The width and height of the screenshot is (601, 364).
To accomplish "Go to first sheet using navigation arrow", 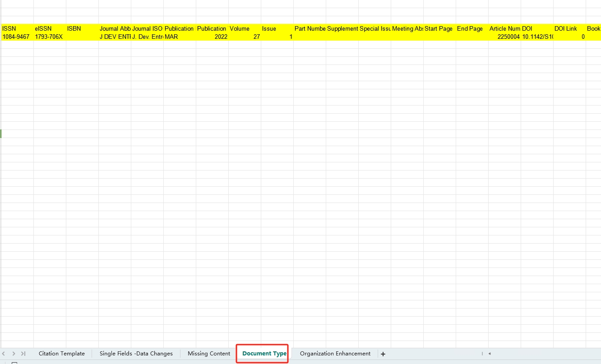I will (x=4, y=354).
